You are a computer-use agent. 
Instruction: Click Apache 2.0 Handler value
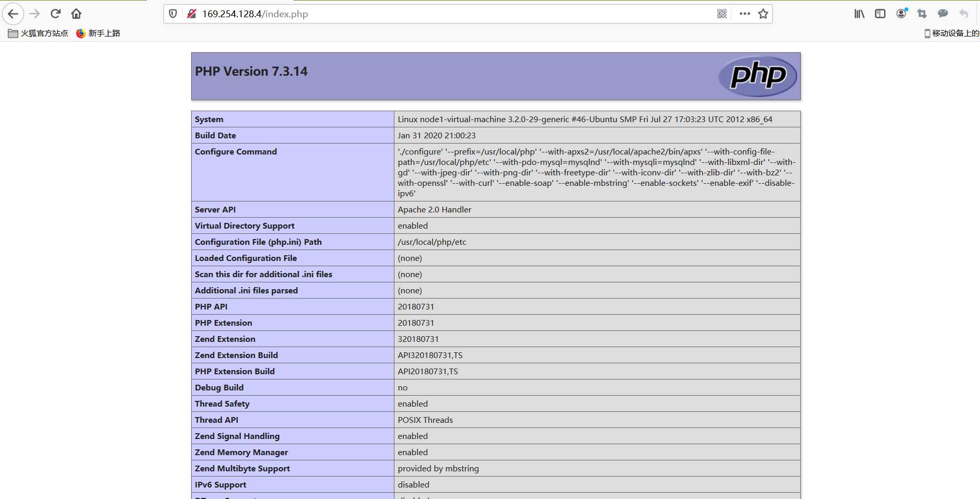(x=435, y=210)
